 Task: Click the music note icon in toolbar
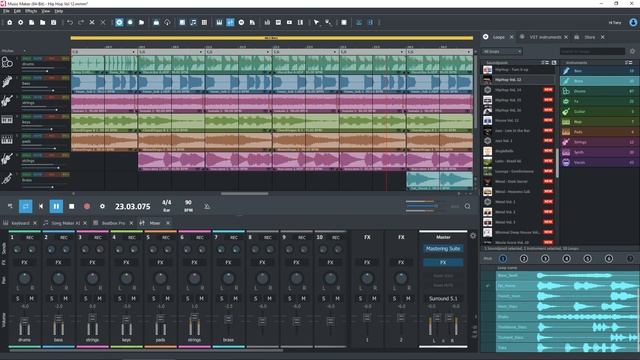(x=193, y=22)
